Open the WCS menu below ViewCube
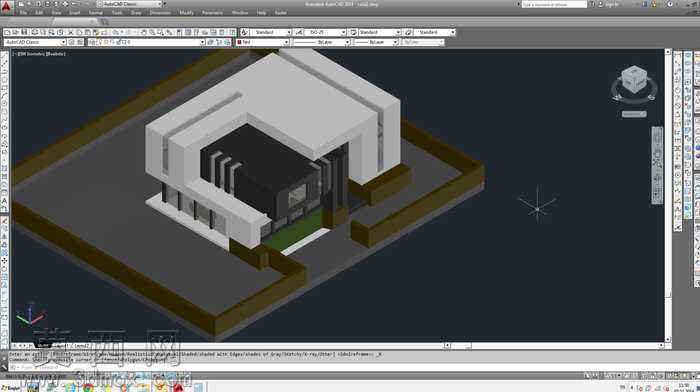The height and width of the screenshot is (392, 700). pyautogui.click(x=634, y=114)
